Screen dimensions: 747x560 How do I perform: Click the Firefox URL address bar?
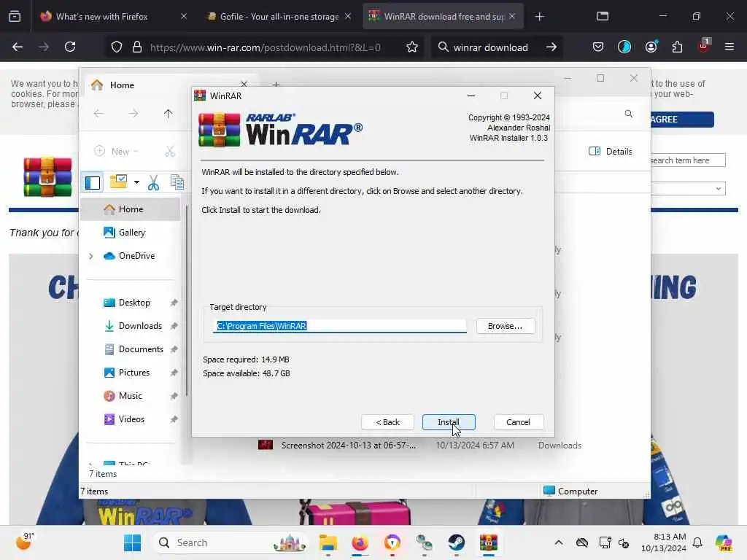(265, 47)
